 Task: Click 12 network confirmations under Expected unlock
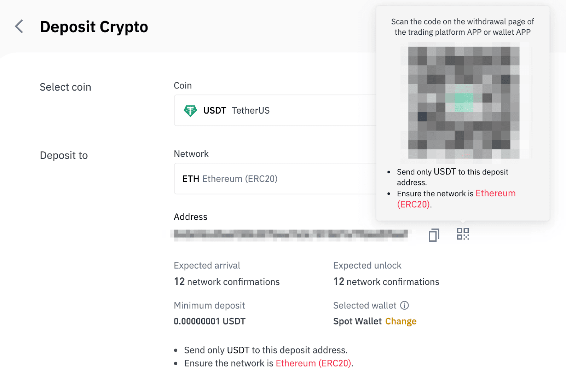386,282
